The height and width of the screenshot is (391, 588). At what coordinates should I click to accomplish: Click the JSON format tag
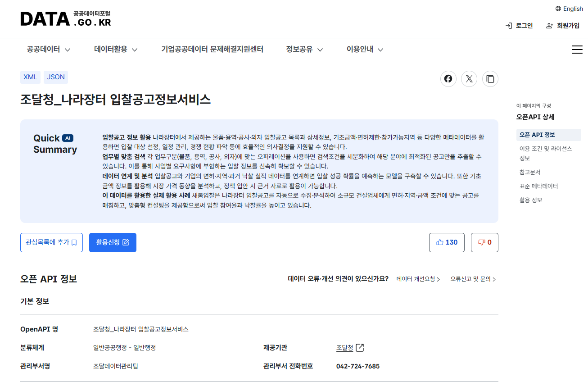point(56,77)
